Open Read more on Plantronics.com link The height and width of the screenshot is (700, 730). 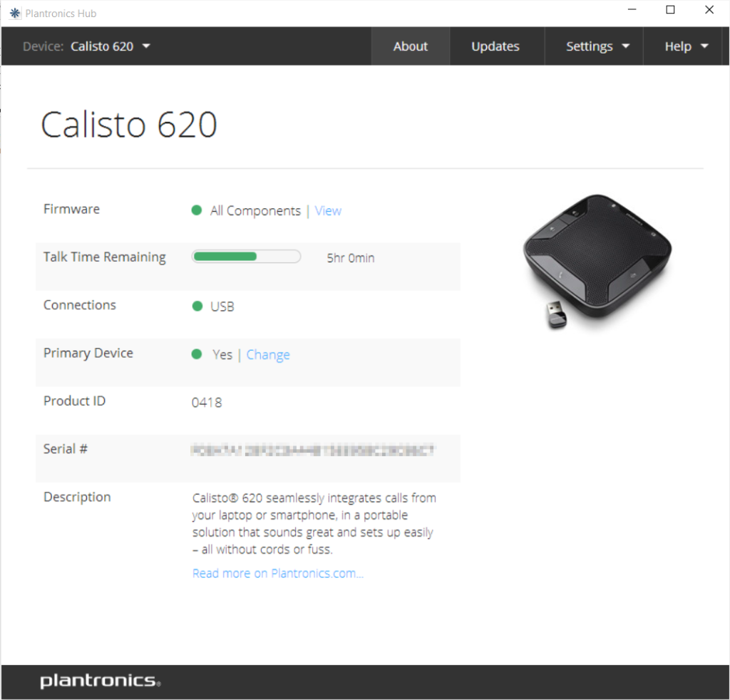[278, 573]
